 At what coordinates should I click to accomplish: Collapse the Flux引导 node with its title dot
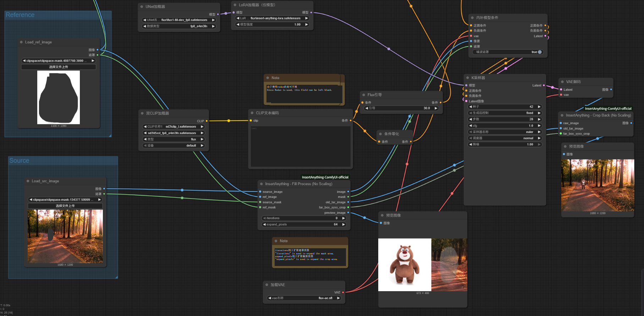tap(364, 95)
